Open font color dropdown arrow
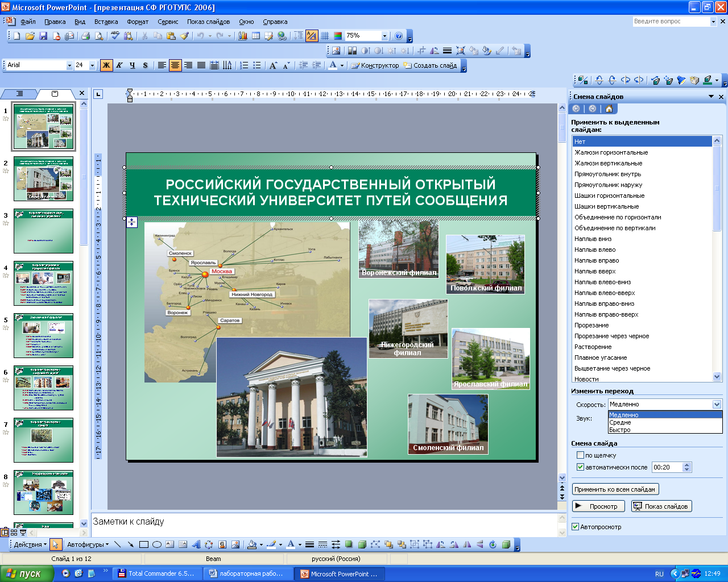Screen dimensions: 728x582 point(342,65)
